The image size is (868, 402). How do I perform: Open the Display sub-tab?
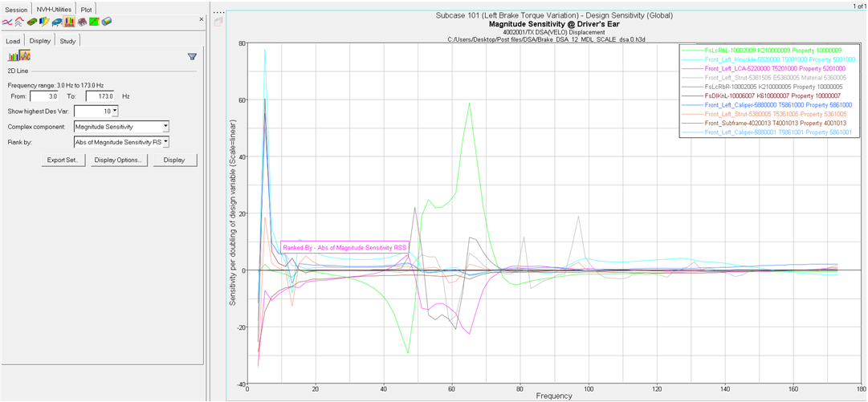point(40,41)
